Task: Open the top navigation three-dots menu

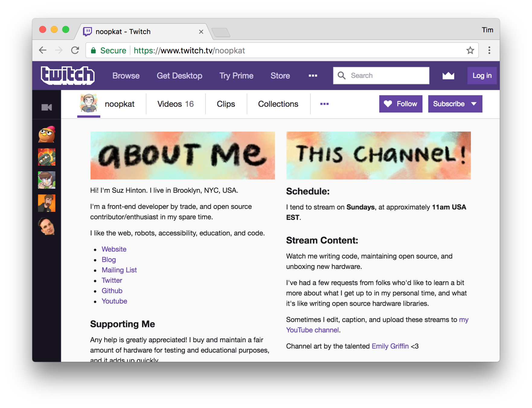Action: pos(313,76)
